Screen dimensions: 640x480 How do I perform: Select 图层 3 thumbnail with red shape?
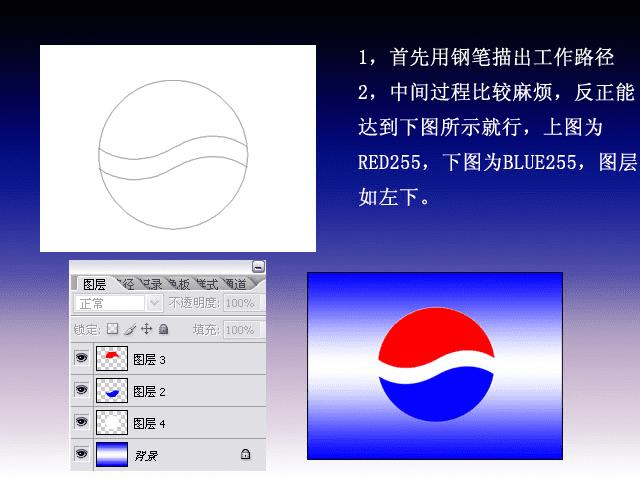[x=112, y=358]
